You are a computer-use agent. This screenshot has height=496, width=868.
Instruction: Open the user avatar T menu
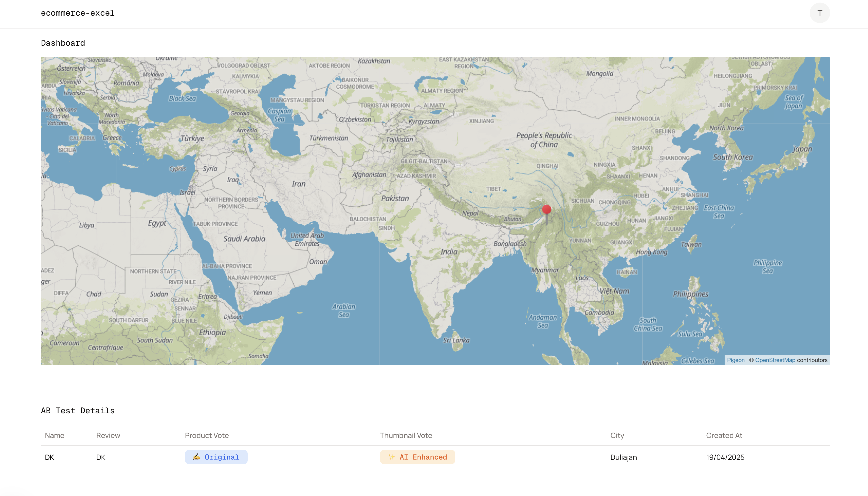819,13
